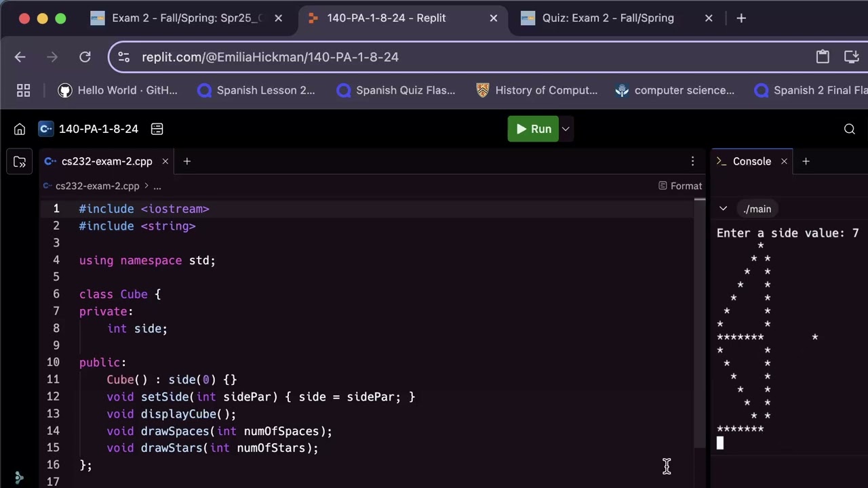The width and height of the screenshot is (868, 488).
Task: Click the "./main" label in the console
Action: pos(757,209)
